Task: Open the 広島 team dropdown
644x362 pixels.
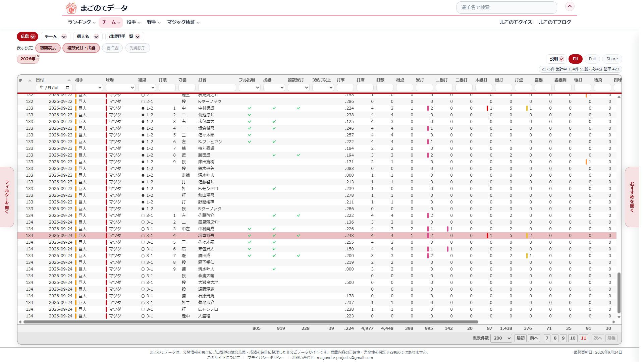Action: click(28, 37)
